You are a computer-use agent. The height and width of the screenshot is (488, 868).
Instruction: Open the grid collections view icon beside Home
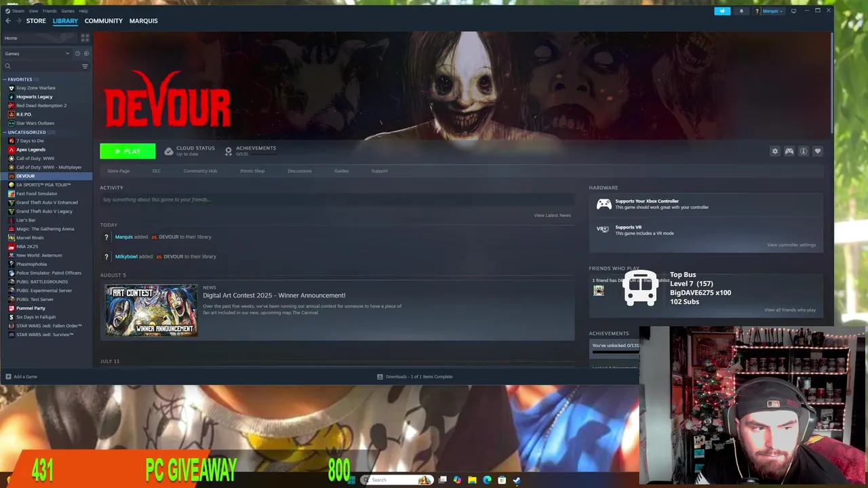coord(85,38)
